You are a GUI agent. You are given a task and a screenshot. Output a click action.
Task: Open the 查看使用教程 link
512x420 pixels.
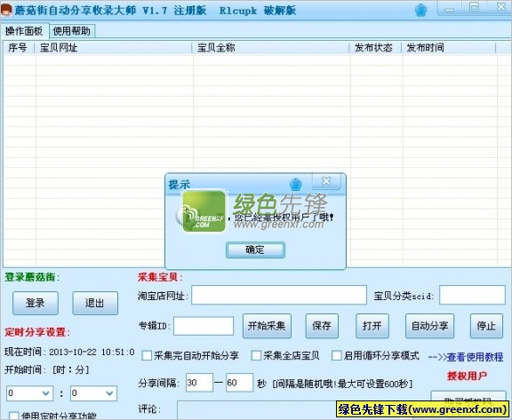click(x=475, y=357)
